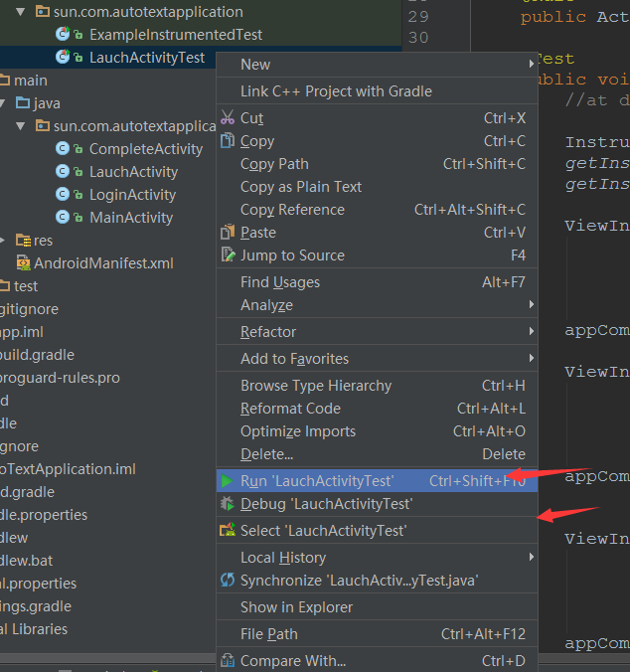
Task: Click the green Run triangle icon
Action: point(227,481)
